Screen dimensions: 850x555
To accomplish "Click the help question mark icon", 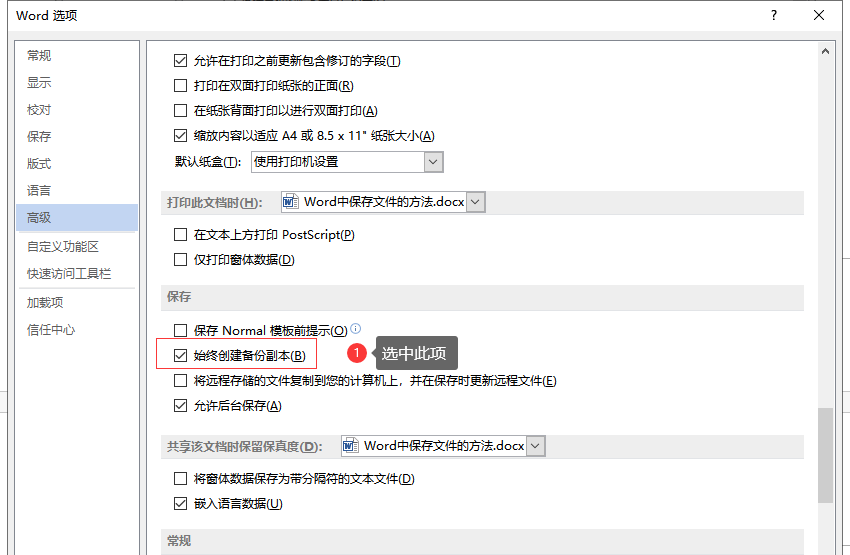I will tap(773, 15).
